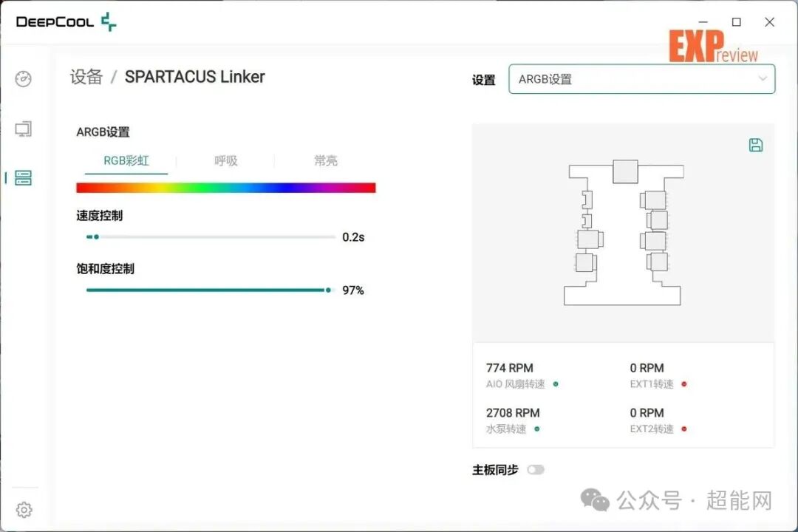Enable 主板同步 motherboard sync
The height and width of the screenshot is (532, 798).
(x=536, y=469)
